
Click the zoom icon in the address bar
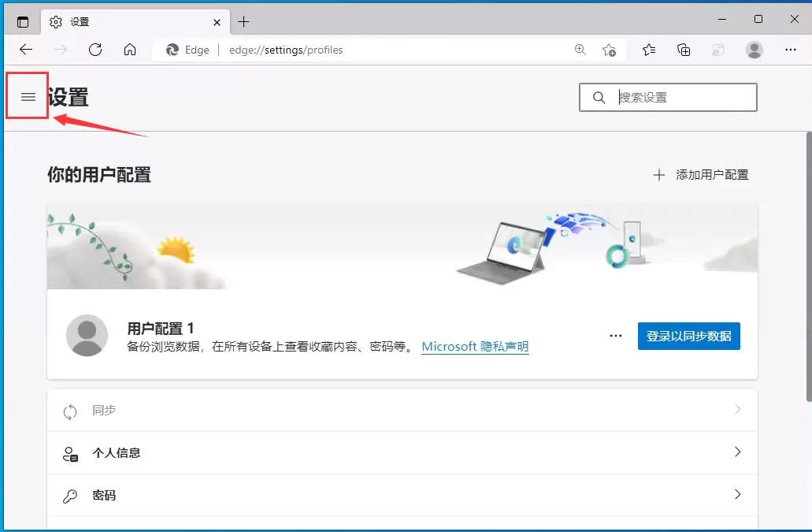coord(580,50)
